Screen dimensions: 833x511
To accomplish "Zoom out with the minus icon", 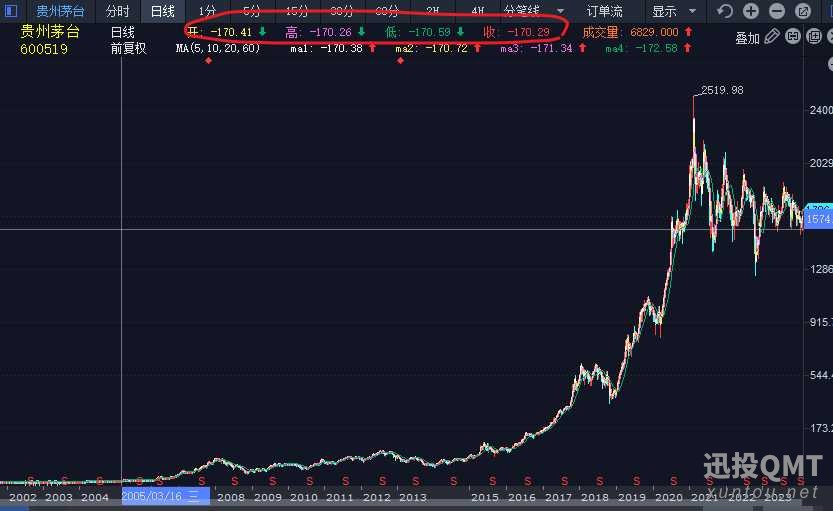I will tap(777, 11).
